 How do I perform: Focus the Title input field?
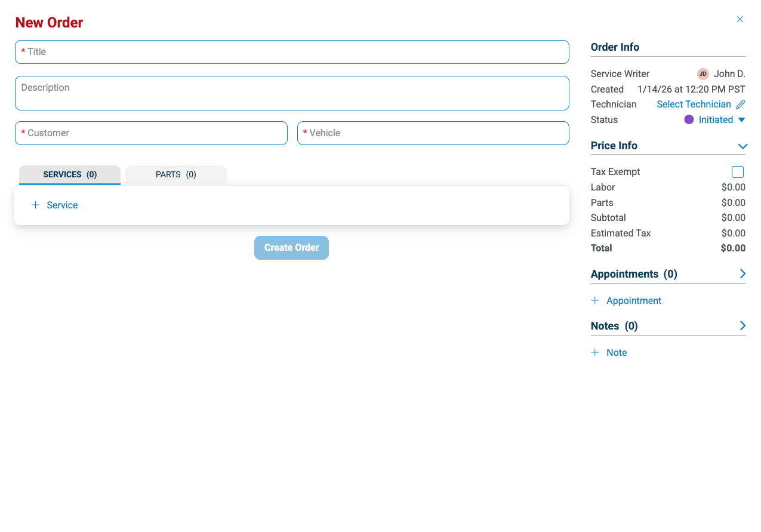pyautogui.click(x=292, y=52)
